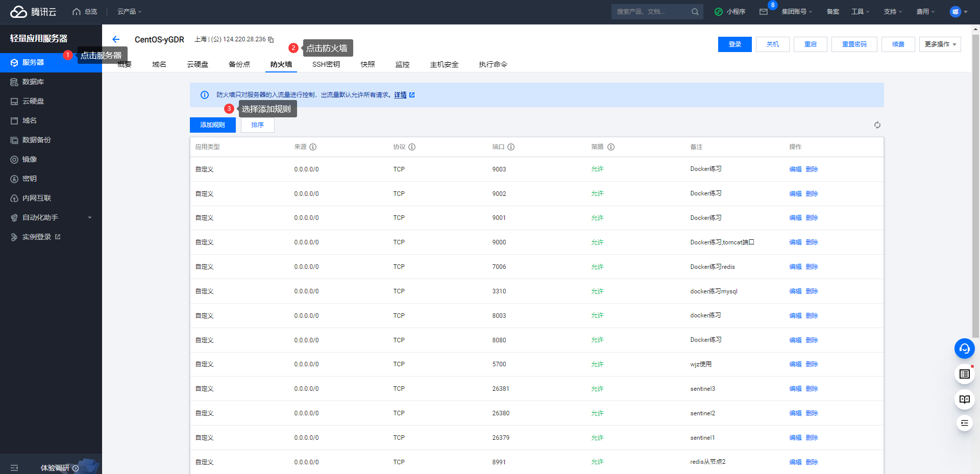Screen dimensions: 980x474
Task: Expand the 费用 dropdown
Action: 925,12
